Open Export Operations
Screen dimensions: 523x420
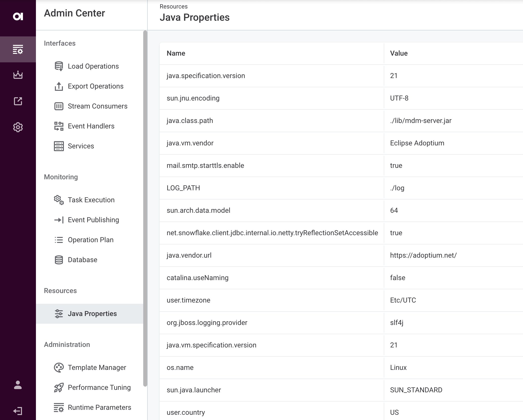pos(95,86)
